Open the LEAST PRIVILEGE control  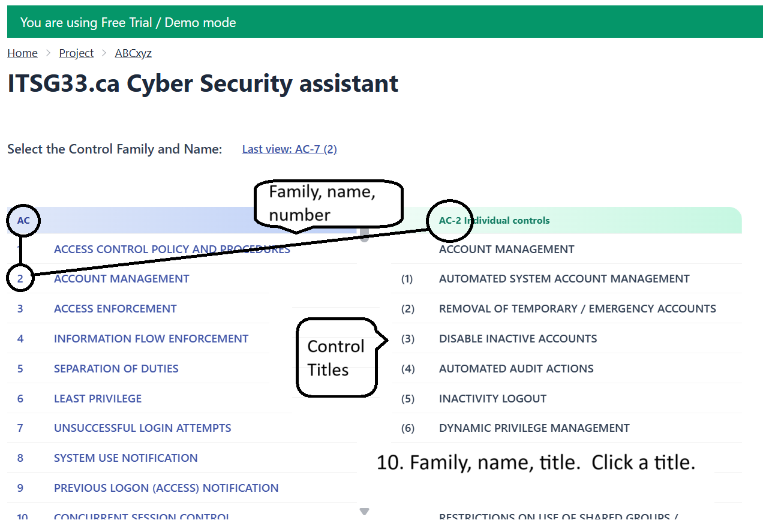click(98, 399)
